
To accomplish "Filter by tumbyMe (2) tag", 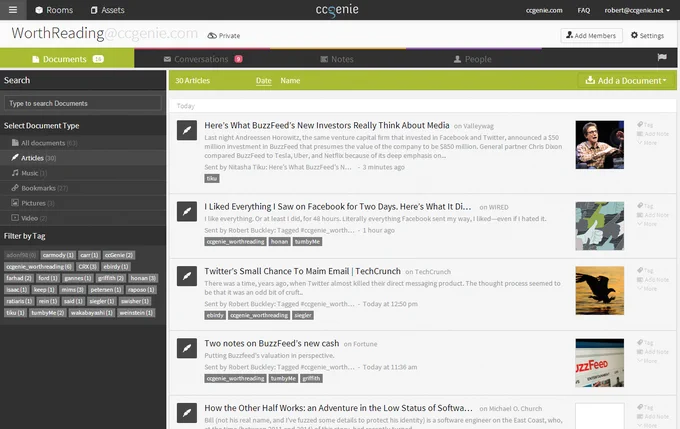I will [47, 313].
